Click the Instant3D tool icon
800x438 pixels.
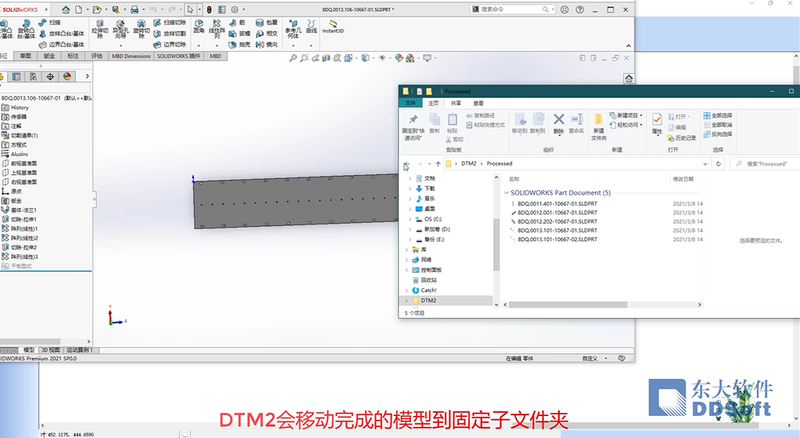[331, 26]
